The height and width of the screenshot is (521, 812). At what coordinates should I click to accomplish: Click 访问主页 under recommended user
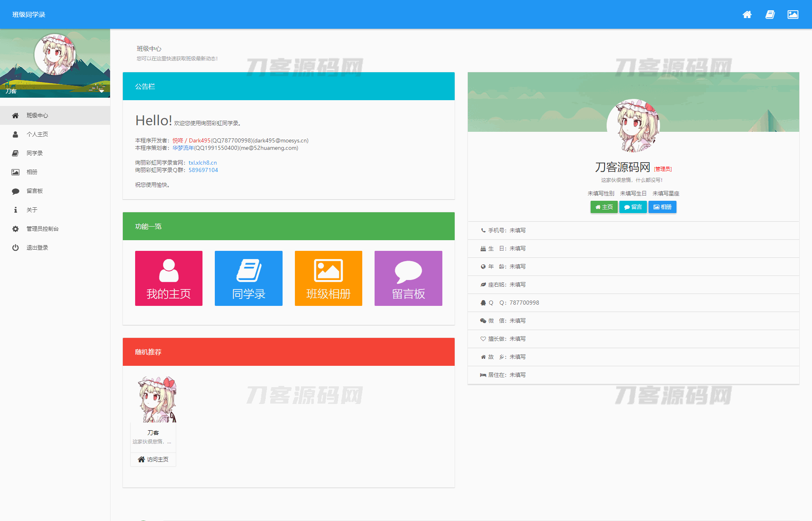[x=153, y=459]
